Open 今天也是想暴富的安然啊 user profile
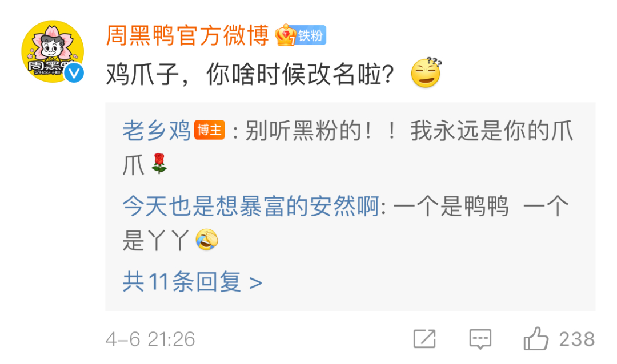Viewport: 617px width, 364px height. tap(251, 205)
